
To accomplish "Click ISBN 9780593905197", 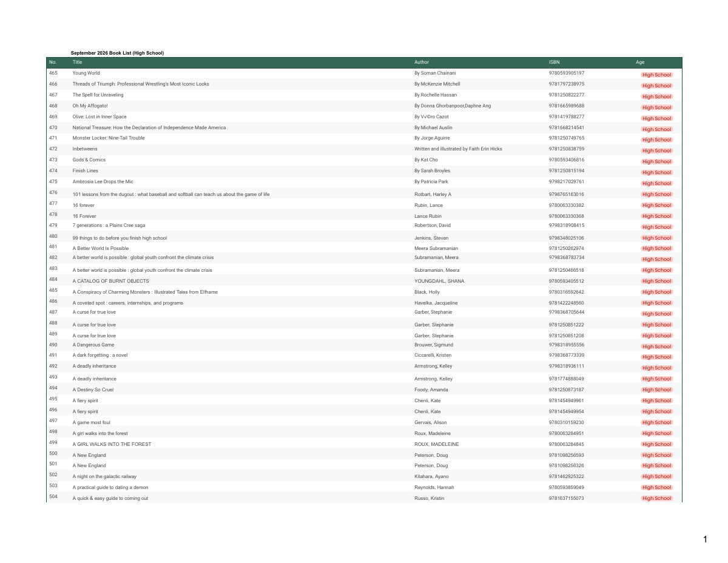I will click(567, 73).
